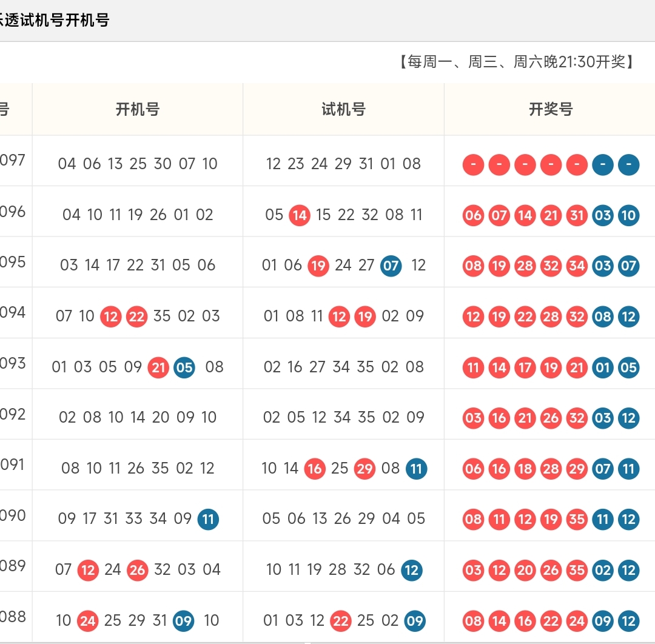
Task: Select 试机号 row 02 16 27 34 35 02 08
Action: (343, 367)
